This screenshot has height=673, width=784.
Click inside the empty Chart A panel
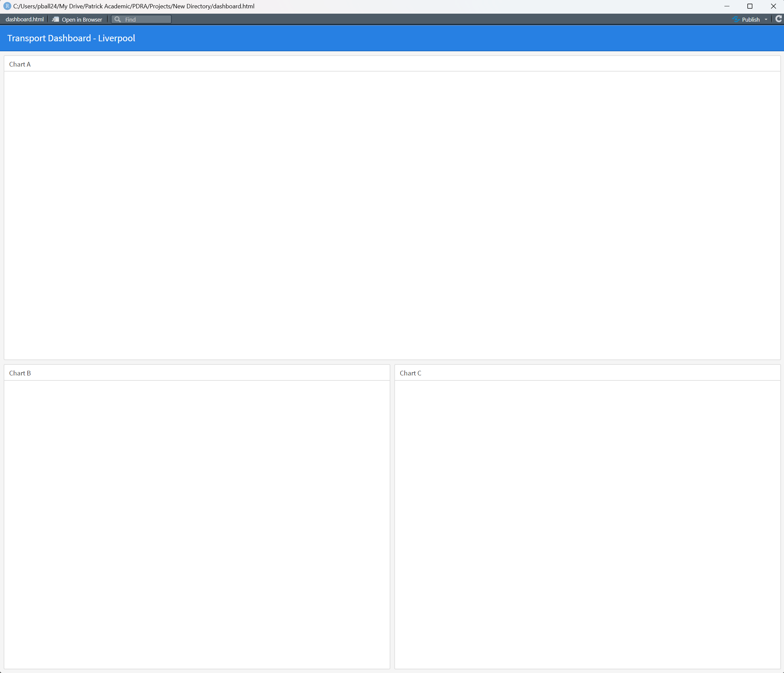point(392,215)
